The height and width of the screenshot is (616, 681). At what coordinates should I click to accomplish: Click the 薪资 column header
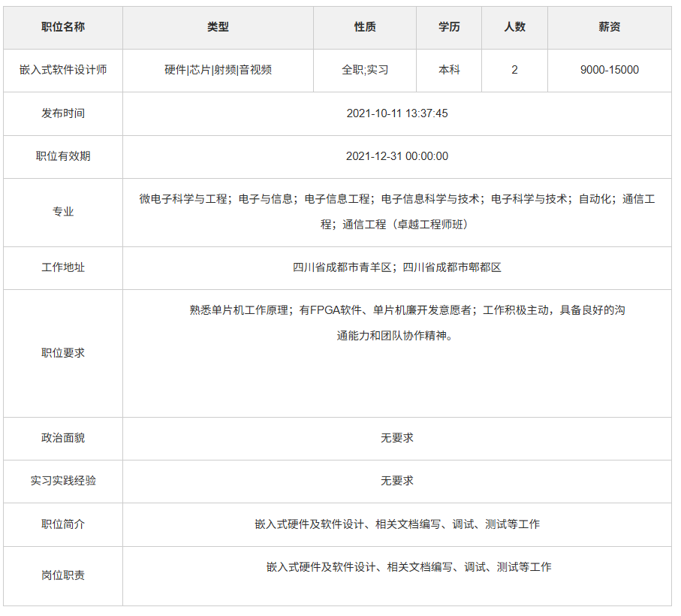click(609, 27)
